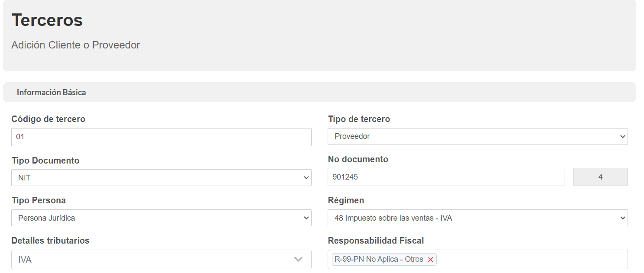
Task: Select the verification digit box showing 4
Action: coord(600,177)
